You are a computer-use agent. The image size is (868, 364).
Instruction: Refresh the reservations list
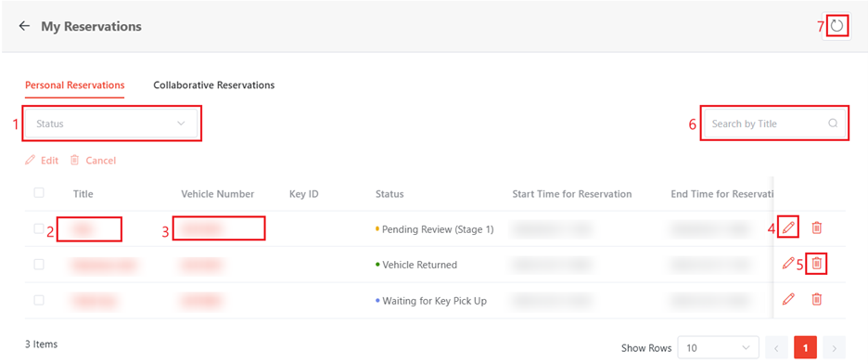[837, 26]
